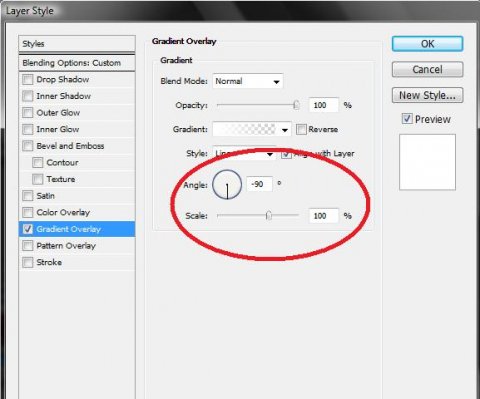Enable the Inner Shadow checkbox
This screenshot has height=399, width=480.
coord(28,96)
